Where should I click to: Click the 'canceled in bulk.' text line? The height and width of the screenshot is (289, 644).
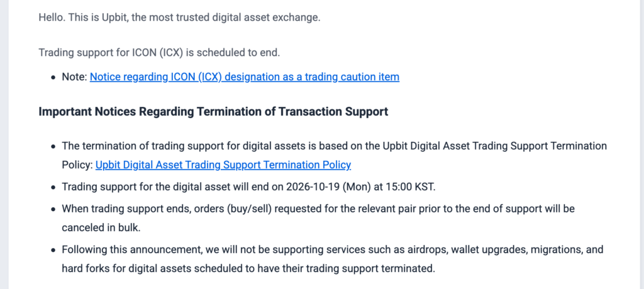pyautogui.click(x=101, y=228)
